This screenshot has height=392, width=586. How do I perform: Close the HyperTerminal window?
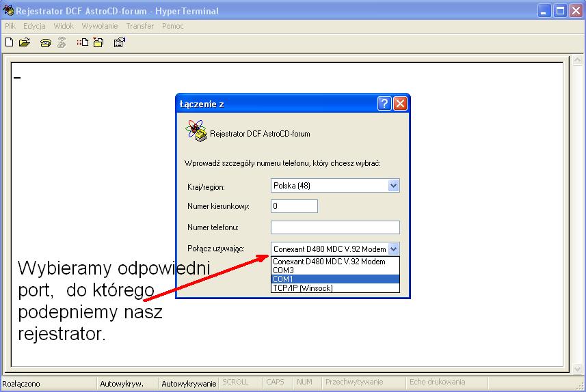576,10
